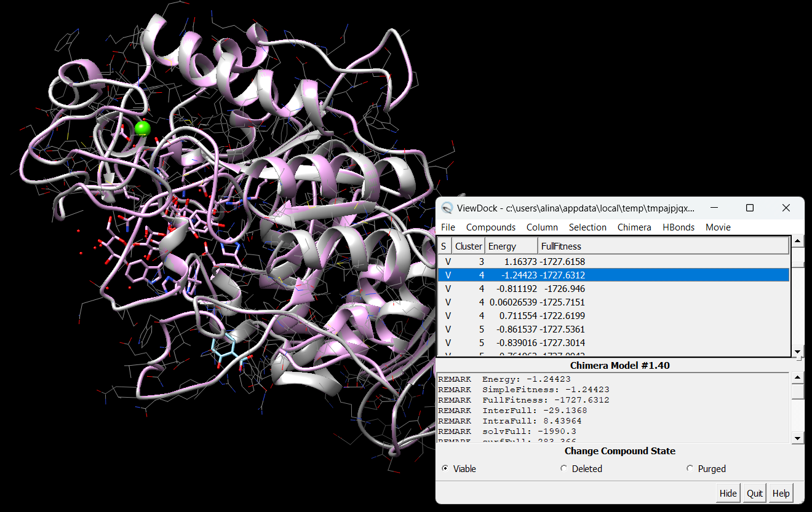
Task: Click FullFitness value -1727.3014
Action: [x=562, y=342]
